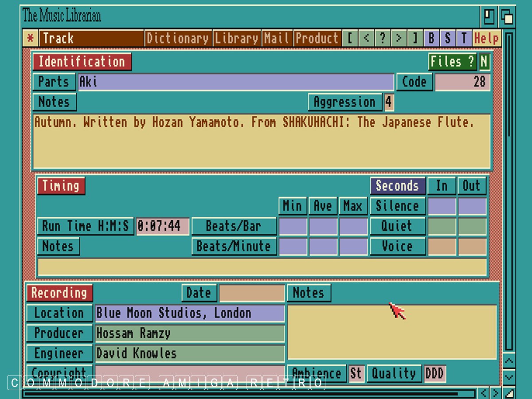Jump to first record with [ button
532x399 pixels.
pos(350,39)
